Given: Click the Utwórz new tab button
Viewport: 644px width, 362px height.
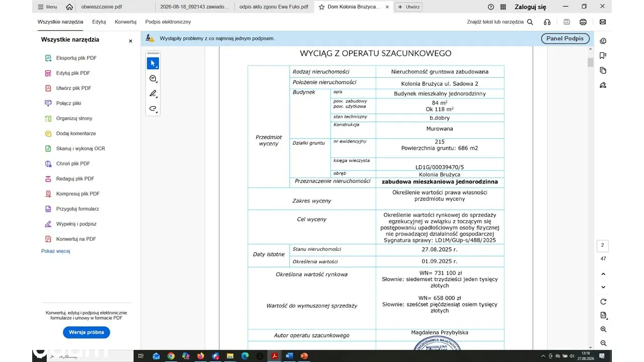Looking at the screenshot, I should coord(409,7).
